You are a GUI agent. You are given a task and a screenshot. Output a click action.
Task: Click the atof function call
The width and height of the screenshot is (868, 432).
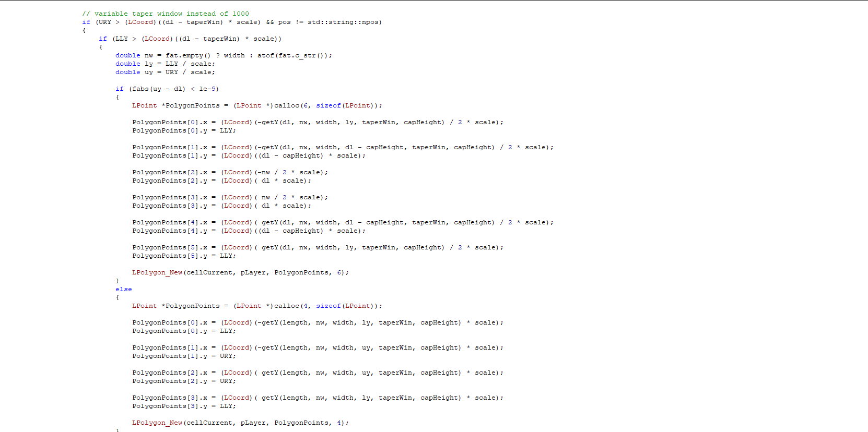tap(265, 55)
